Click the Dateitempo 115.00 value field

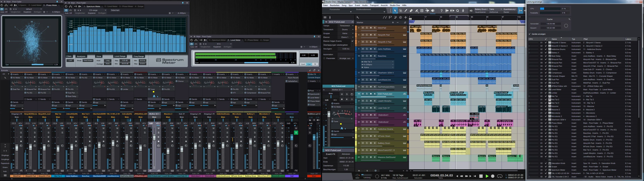click(346, 166)
